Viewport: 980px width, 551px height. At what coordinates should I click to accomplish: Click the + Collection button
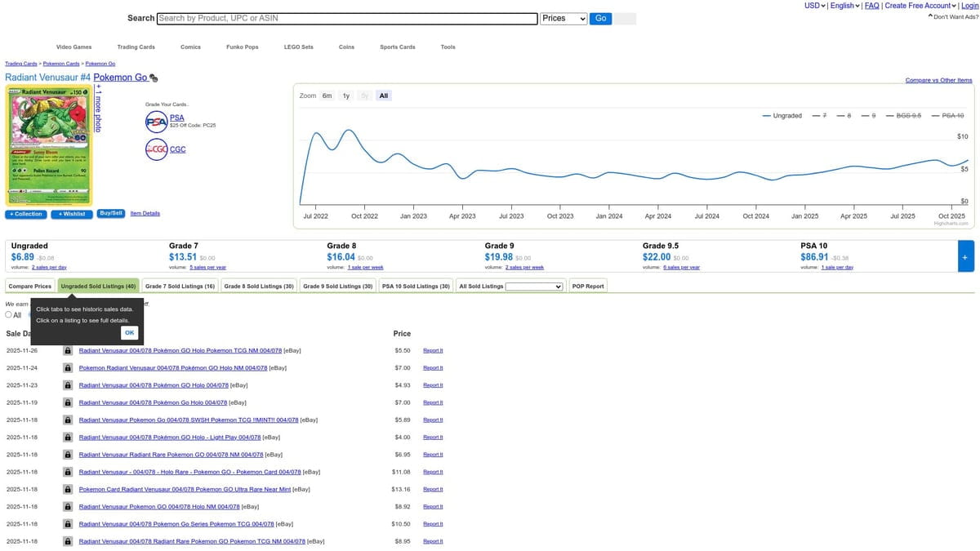[25, 214]
